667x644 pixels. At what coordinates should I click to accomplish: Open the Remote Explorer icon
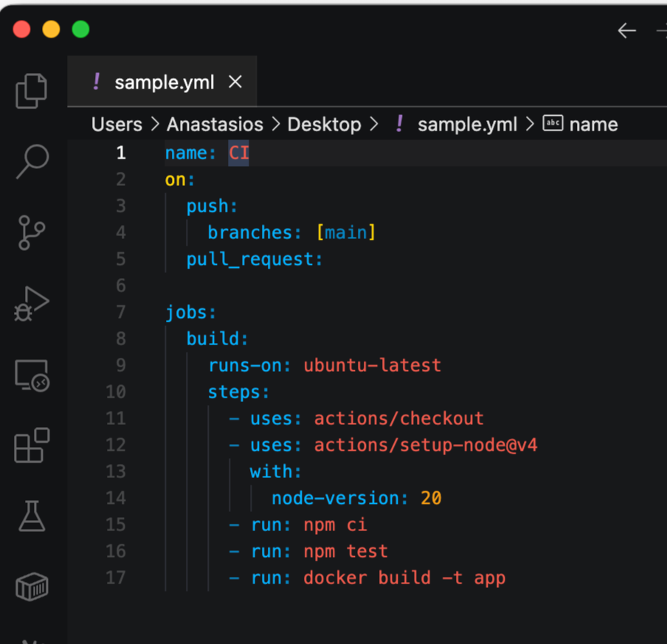coord(32,375)
